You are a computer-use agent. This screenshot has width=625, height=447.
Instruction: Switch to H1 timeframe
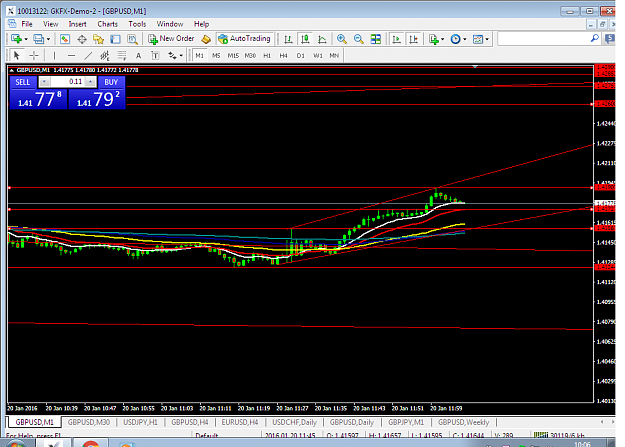[x=267, y=55]
